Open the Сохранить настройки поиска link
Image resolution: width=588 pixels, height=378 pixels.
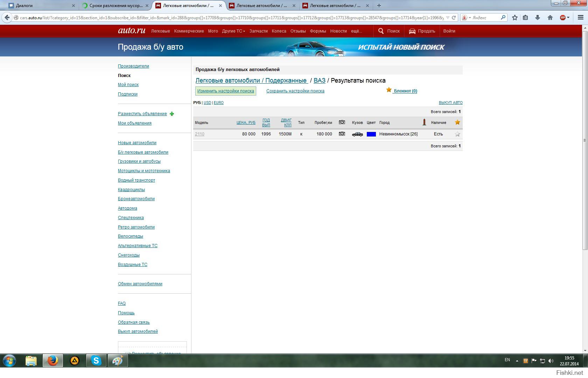(295, 91)
